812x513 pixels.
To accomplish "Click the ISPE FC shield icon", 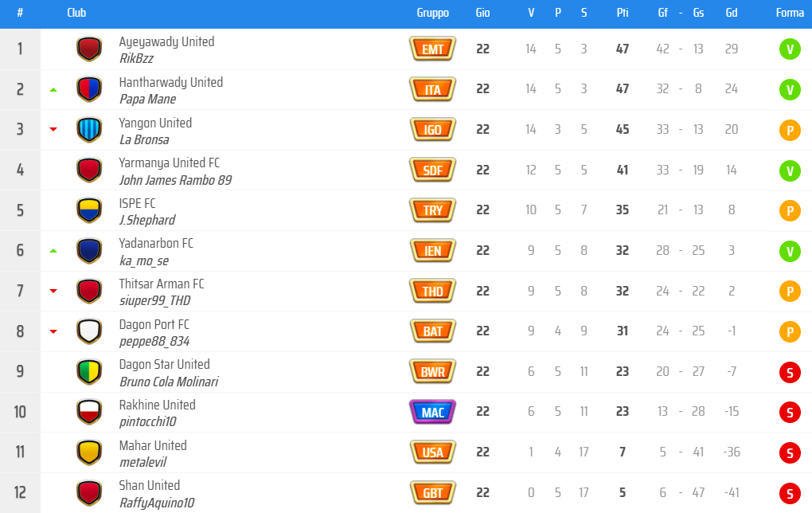I will coord(89,210).
